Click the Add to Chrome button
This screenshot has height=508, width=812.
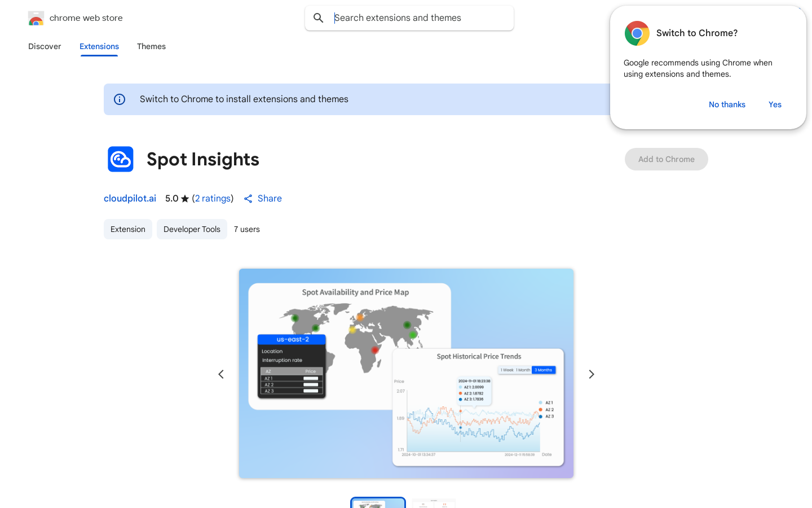pyautogui.click(x=667, y=159)
